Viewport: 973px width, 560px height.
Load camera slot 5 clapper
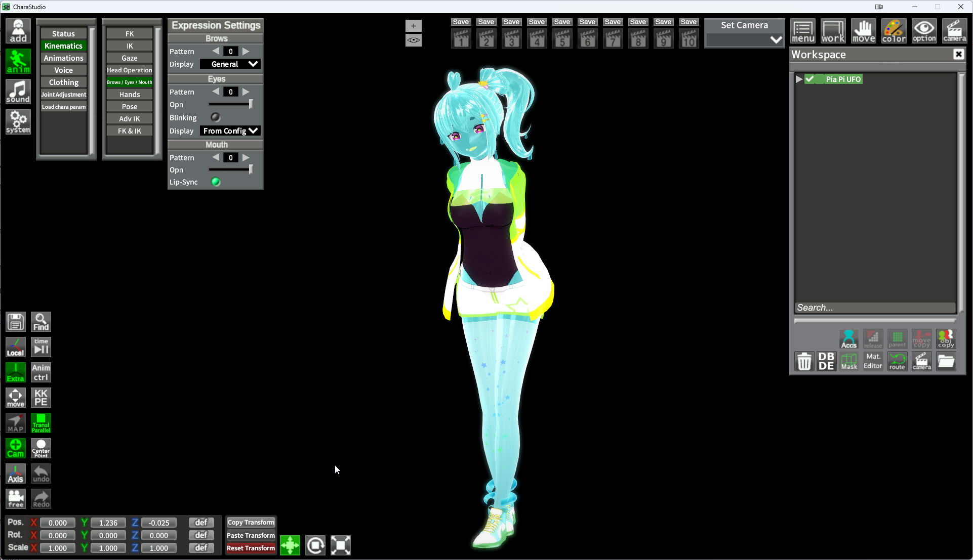tap(562, 38)
